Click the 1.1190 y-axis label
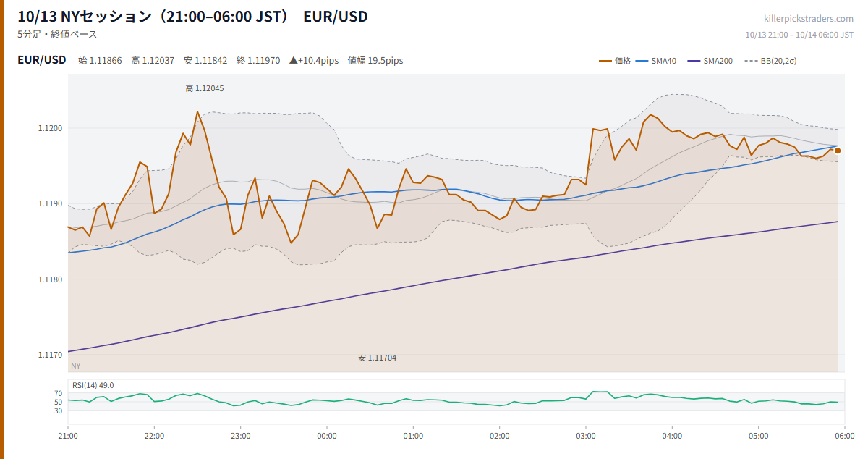Image resolution: width=868 pixels, height=459 pixels. coord(51,204)
